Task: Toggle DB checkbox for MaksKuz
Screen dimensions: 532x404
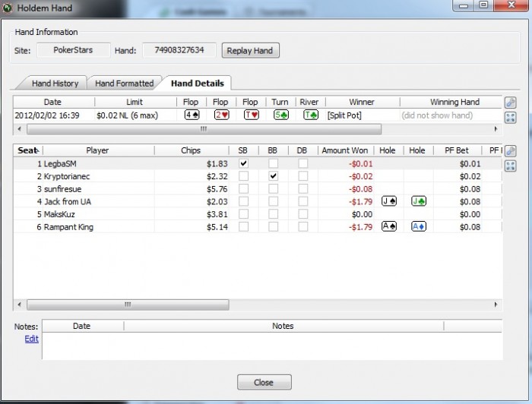Action: pyautogui.click(x=303, y=214)
